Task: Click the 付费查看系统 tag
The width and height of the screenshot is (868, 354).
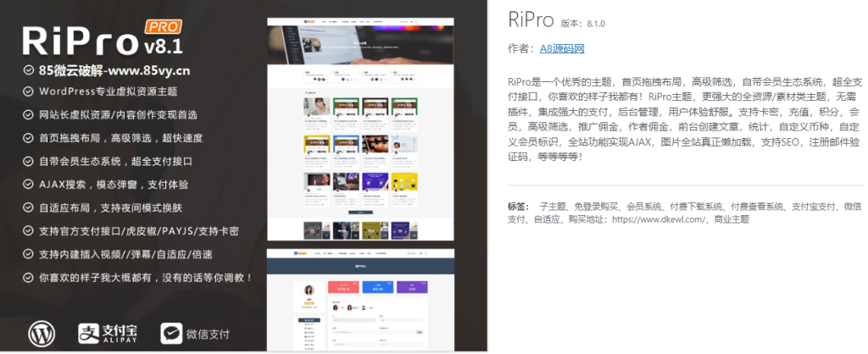Action: (757, 207)
